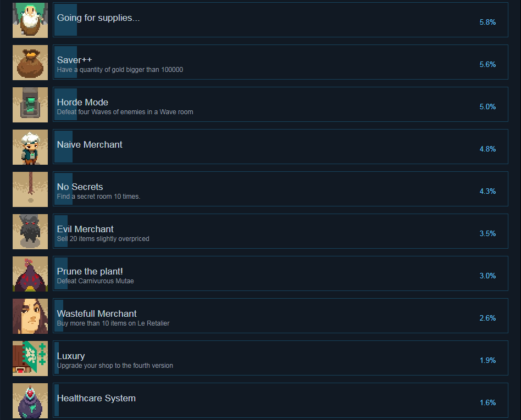Click the Wastefull Merchant 2.6% percentage
Image resolution: width=521 pixels, height=420 pixels.
[487, 318]
